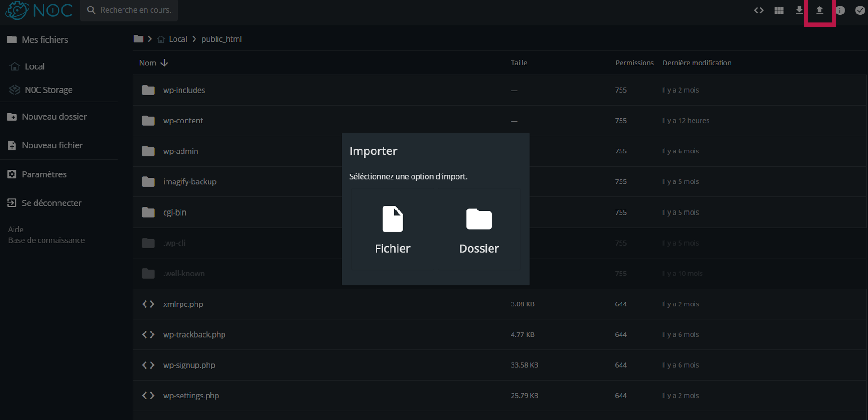868x420 pixels.
Task: Select the wp-signup.php file
Action: (x=499, y=365)
